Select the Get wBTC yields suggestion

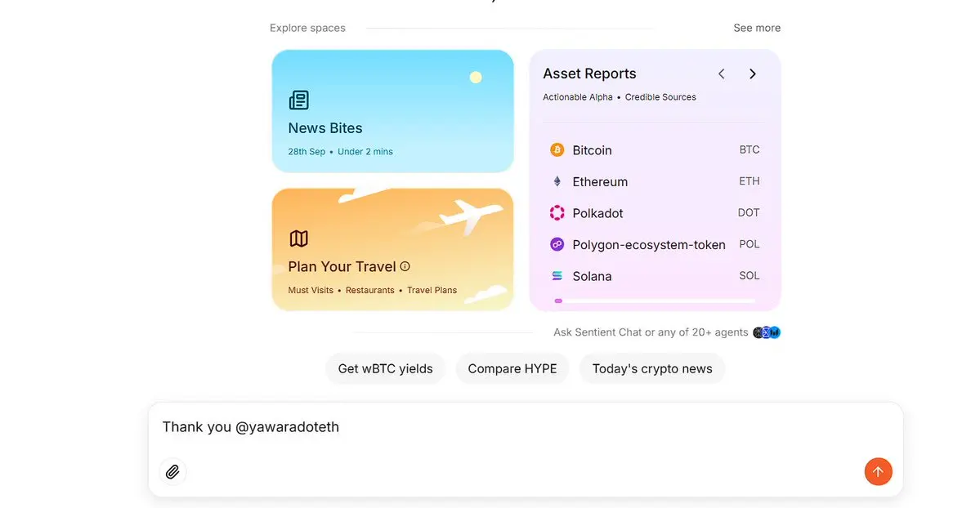click(385, 368)
